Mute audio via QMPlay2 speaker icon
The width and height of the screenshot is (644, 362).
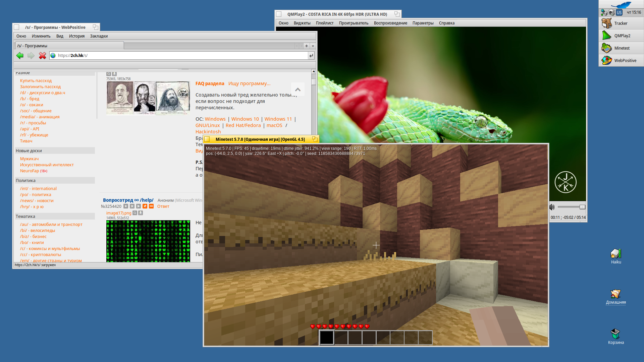(552, 207)
